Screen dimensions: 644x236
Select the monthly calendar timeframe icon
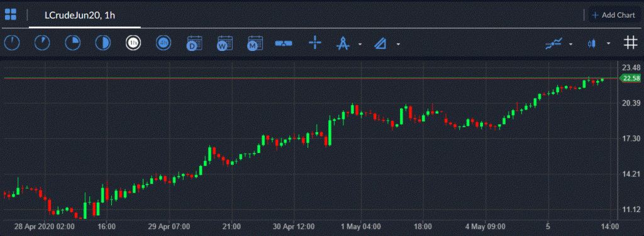pyautogui.click(x=255, y=43)
